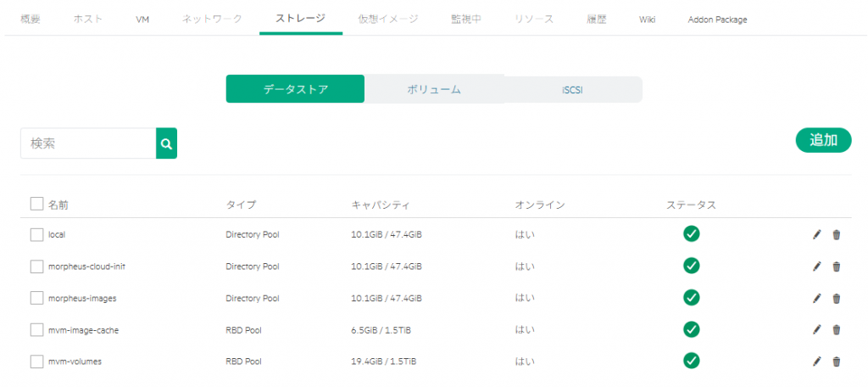Select the ボリューム storage section
This screenshot has width=868, height=387.
433,89
